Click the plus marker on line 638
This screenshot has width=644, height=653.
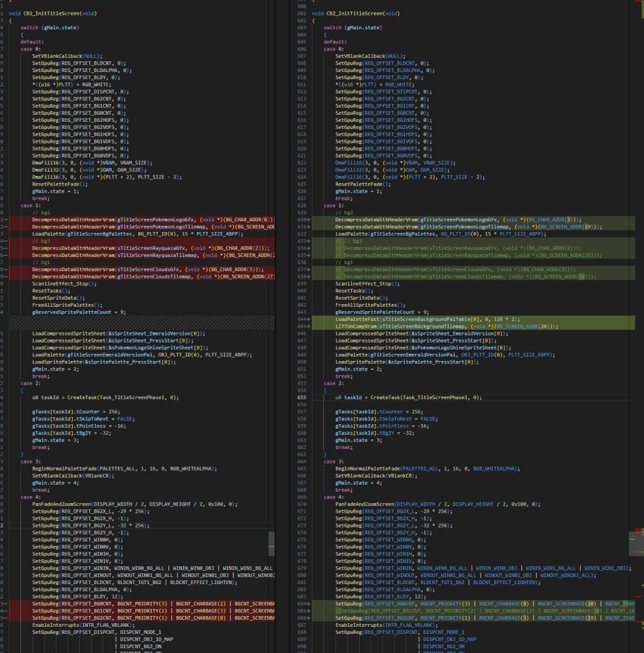pyautogui.click(x=308, y=276)
